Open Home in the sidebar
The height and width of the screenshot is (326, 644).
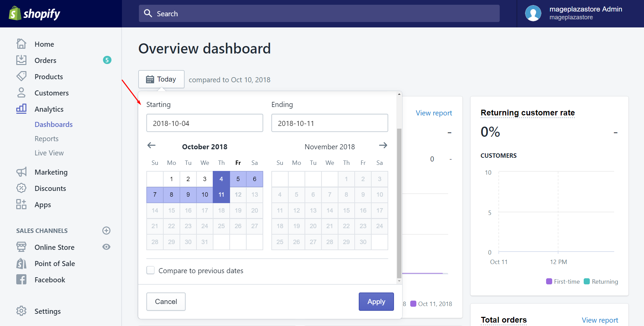[x=44, y=44]
